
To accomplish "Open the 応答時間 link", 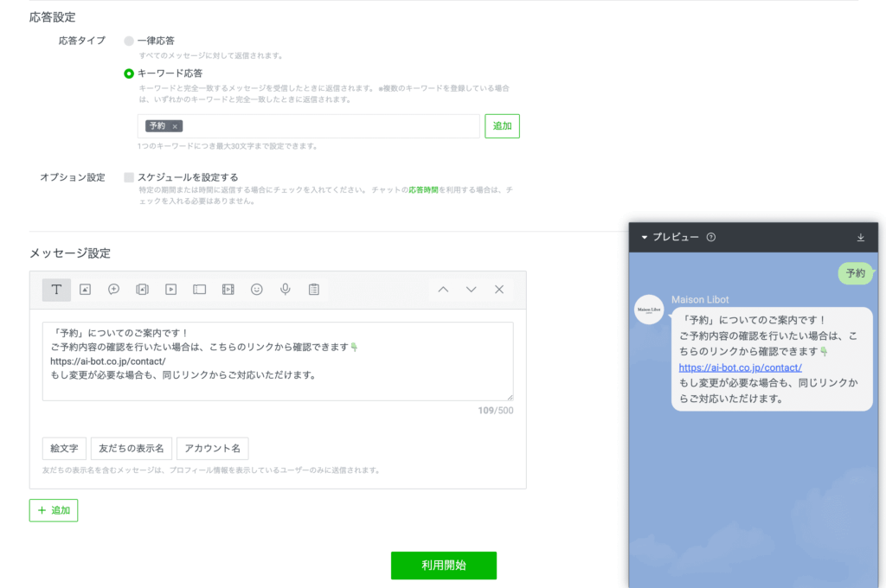I will (423, 189).
